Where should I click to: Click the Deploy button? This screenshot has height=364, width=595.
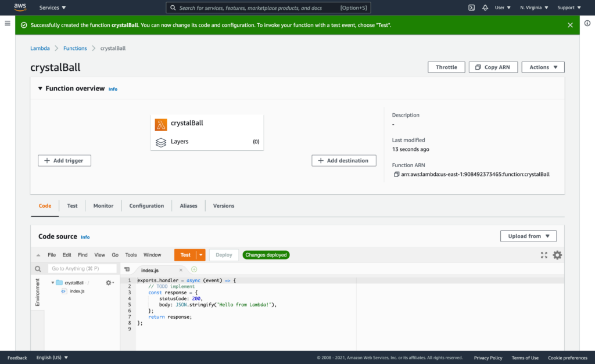pos(224,255)
